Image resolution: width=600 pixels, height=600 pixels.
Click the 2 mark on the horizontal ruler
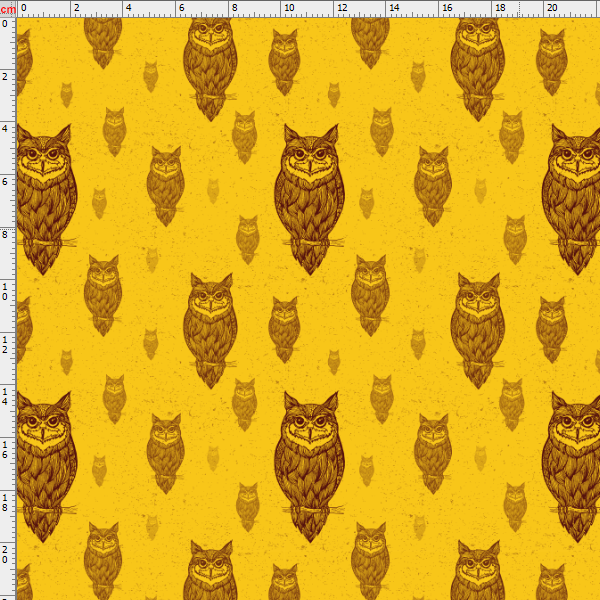(x=77, y=8)
